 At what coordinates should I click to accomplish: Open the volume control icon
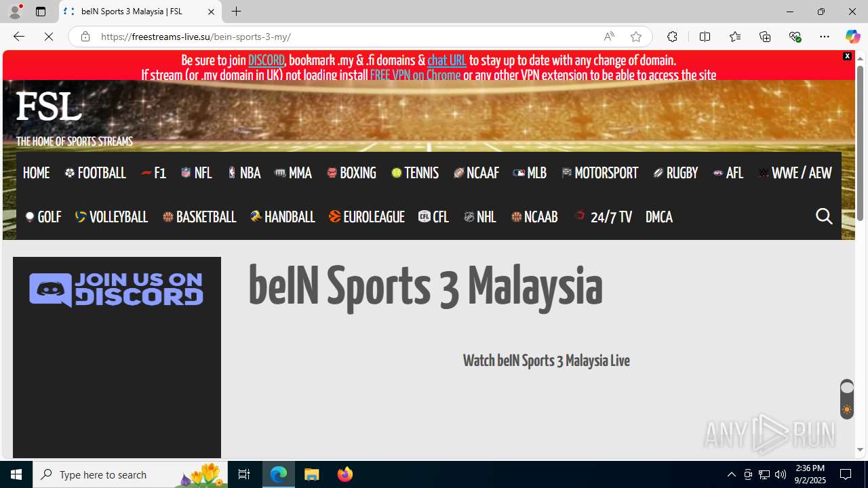coord(781,474)
